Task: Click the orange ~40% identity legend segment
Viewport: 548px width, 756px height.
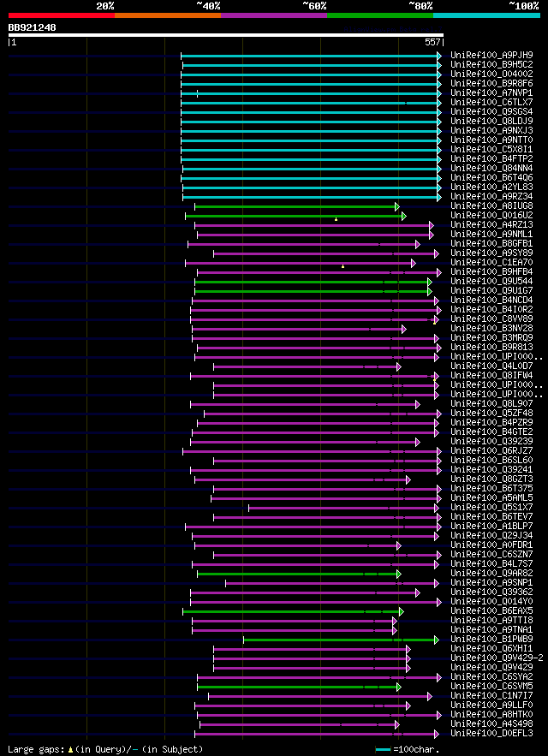Action: [x=168, y=15]
